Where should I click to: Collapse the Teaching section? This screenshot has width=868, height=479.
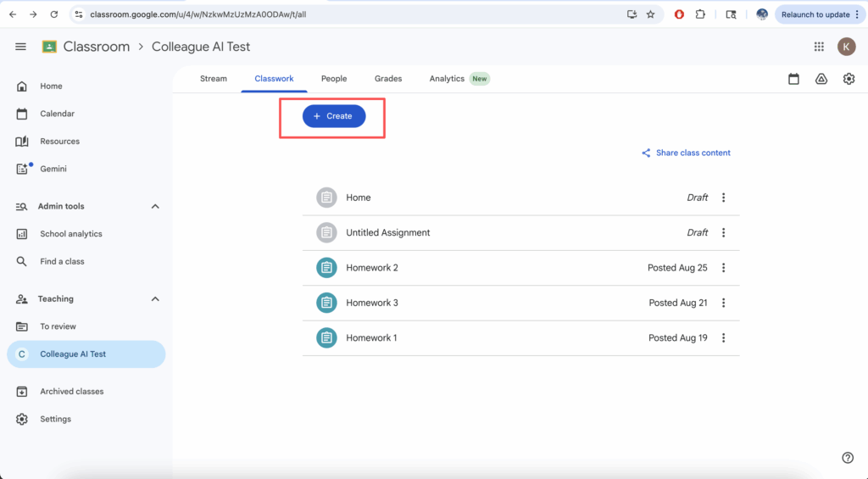155,298
